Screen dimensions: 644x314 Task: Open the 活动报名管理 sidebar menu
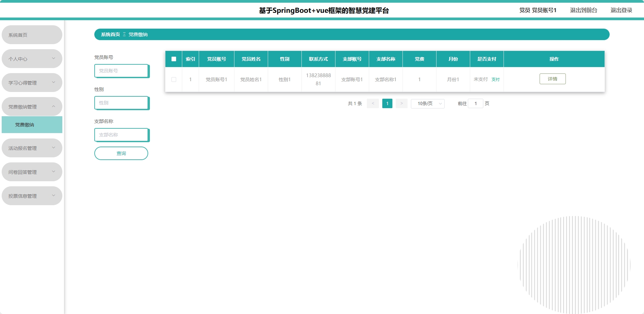[32, 148]
